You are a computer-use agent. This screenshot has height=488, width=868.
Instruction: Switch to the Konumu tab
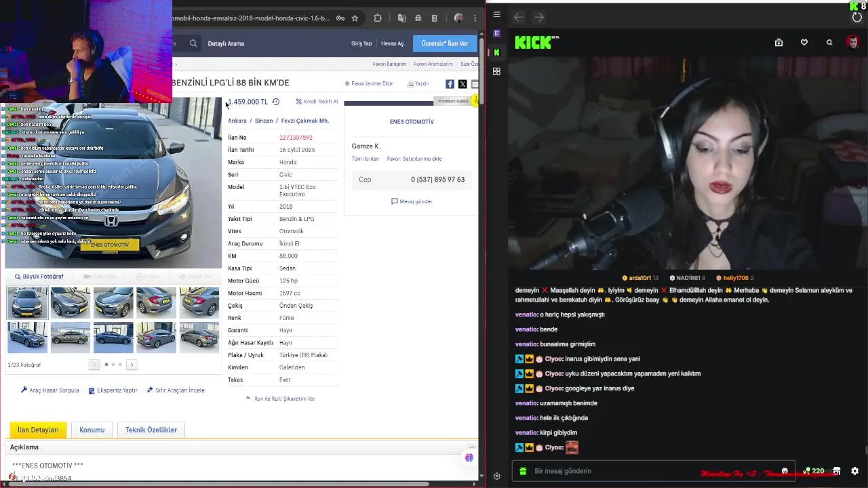pos(92,430)
